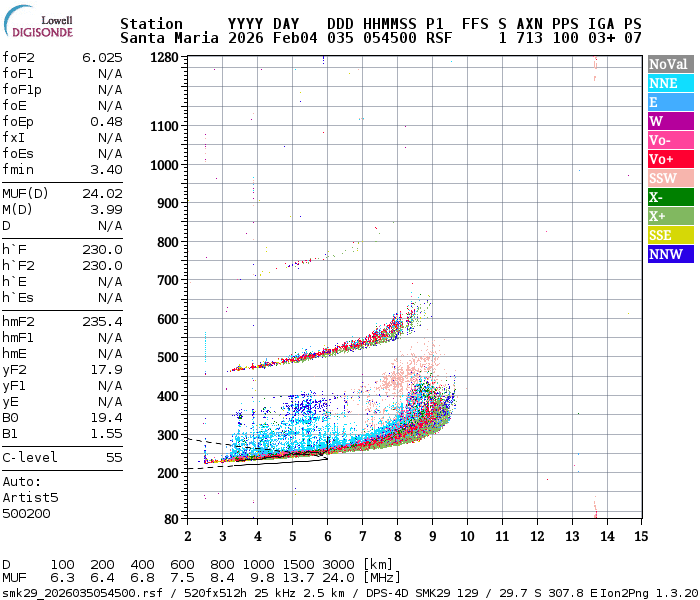Pick the Vo+ red legend entry
This screenshot has height=600, width=700.
point(670,159)
